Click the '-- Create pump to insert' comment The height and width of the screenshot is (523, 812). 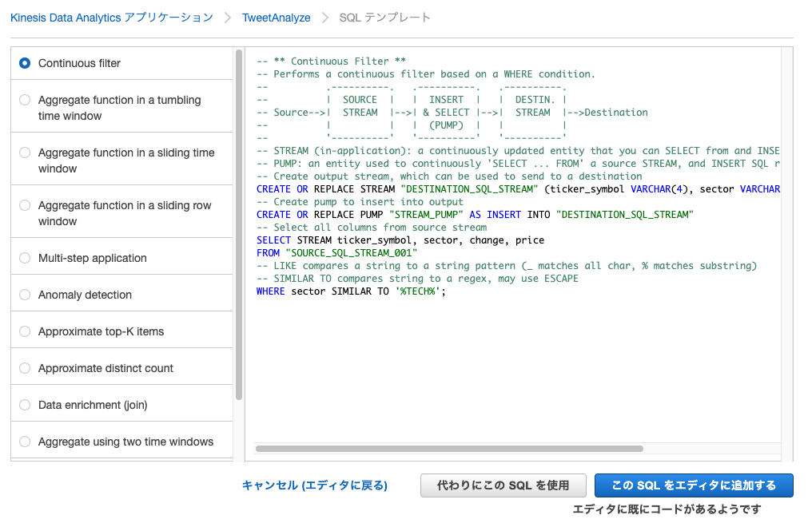click(x=360, y=202)
